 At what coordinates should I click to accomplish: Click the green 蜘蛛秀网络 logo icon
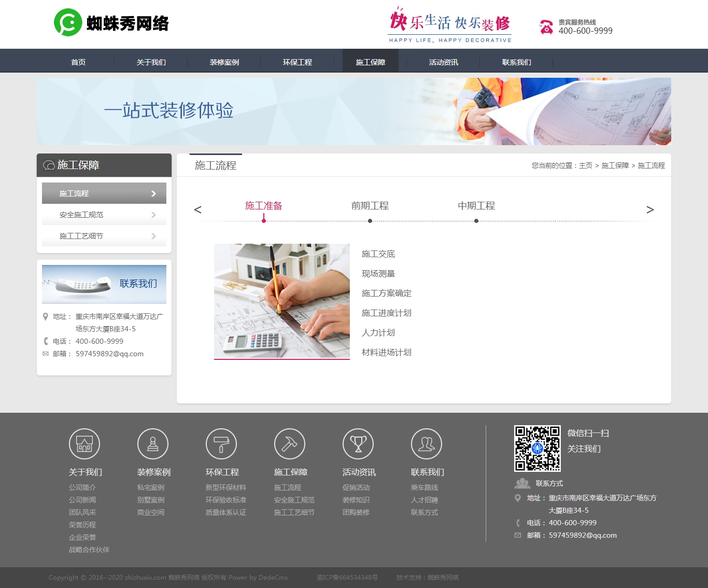68,23
